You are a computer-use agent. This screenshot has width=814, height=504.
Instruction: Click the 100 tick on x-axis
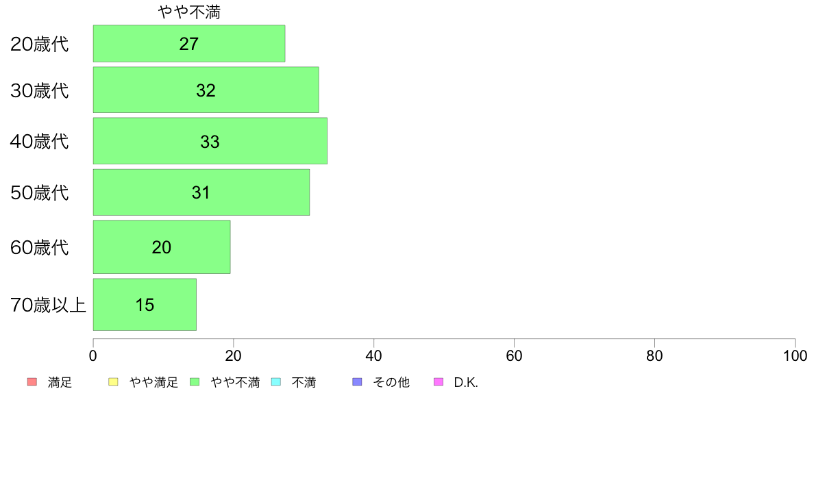click(795, 355)
